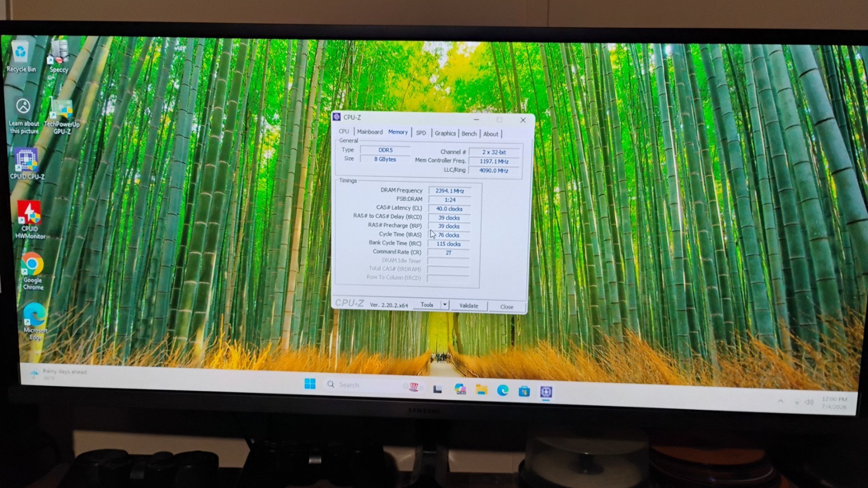Open the Recycle Bin desktop icon
The height and width of the screenshot is (488, 868).
[x=21, y=56]
